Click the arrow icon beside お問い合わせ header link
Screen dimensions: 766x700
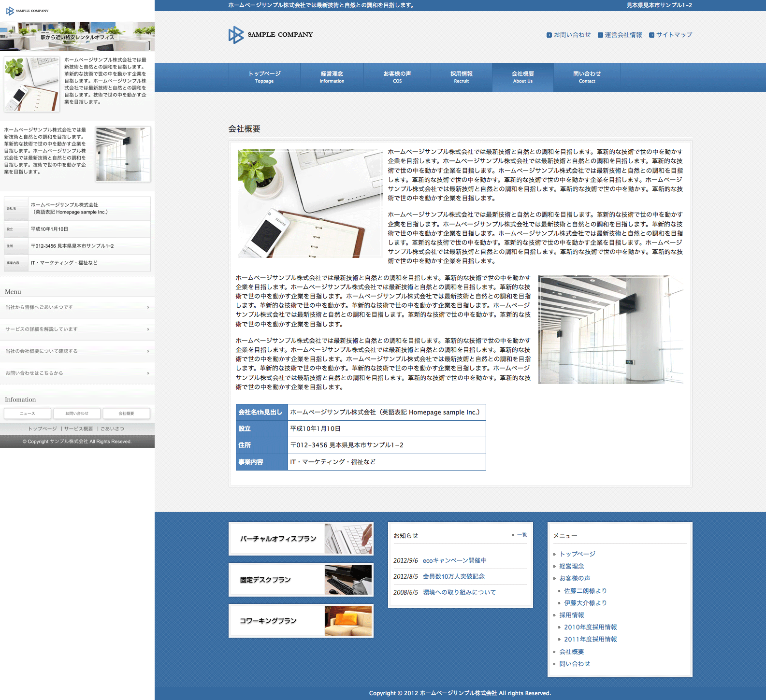(549, 35)
